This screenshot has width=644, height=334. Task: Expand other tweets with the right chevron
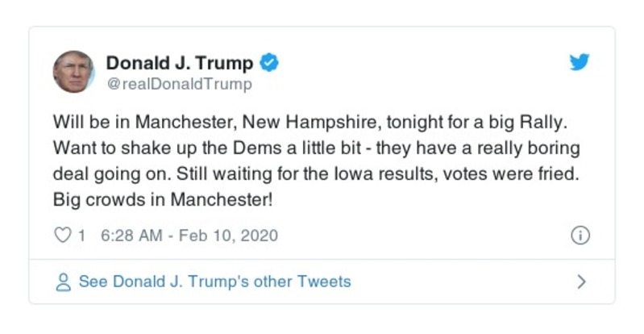coord(581,282)
